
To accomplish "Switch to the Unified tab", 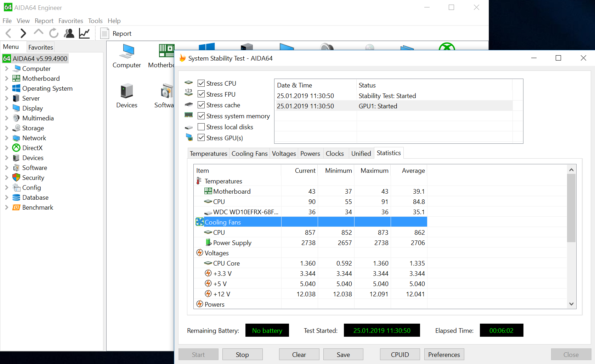I will [361, 153].
